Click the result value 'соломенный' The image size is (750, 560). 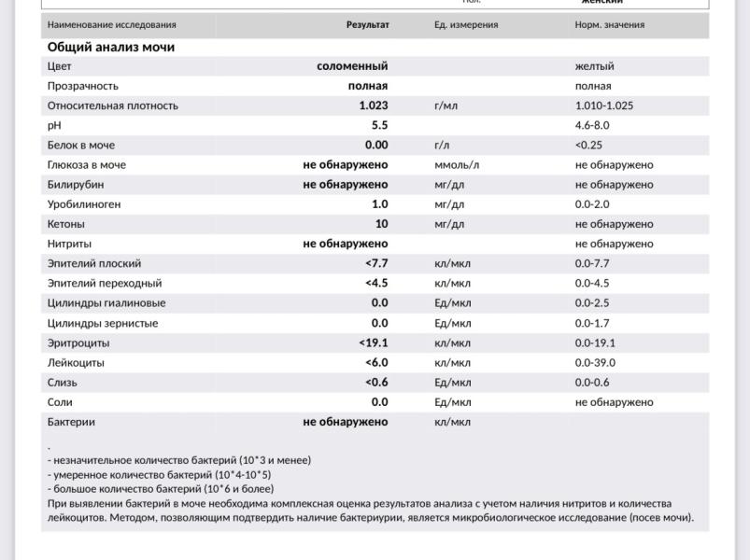click(352, 66)
